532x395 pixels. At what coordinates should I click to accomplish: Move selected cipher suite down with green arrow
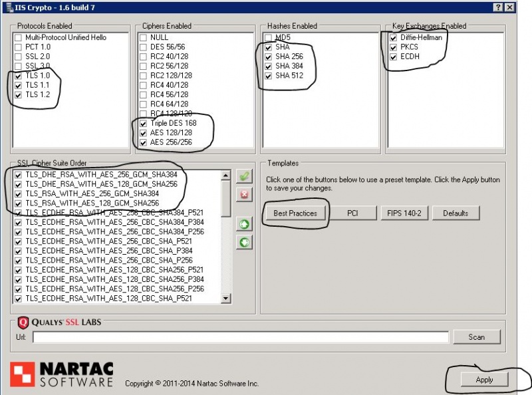pos(244,242)
